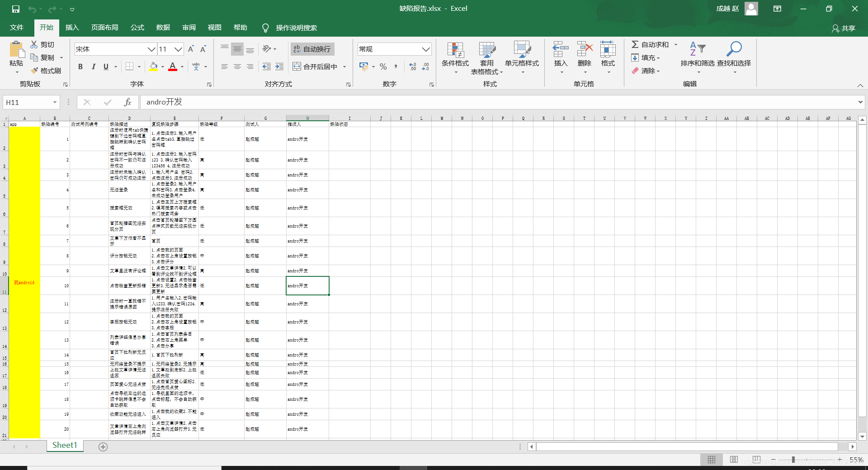This screenshot has width=868, height=470.
Task: Open the font name dropdown (宋体)
Action: (x=151, y=49)
